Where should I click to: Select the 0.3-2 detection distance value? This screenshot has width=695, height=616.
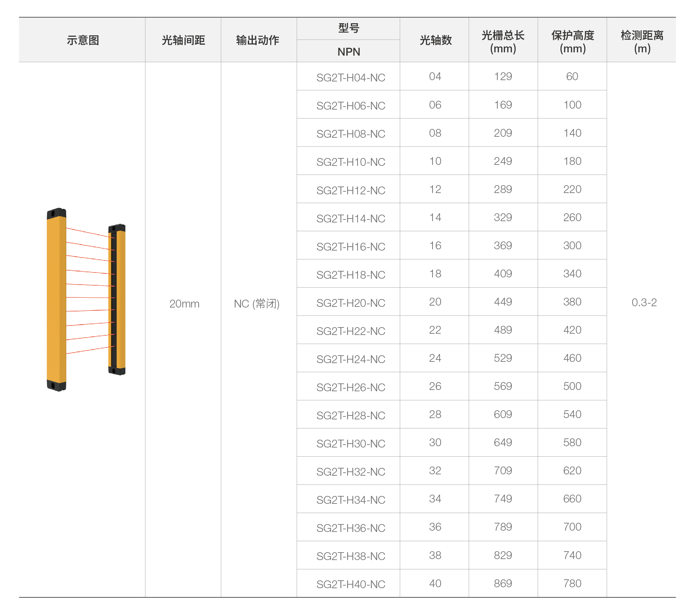coord(644,302)
